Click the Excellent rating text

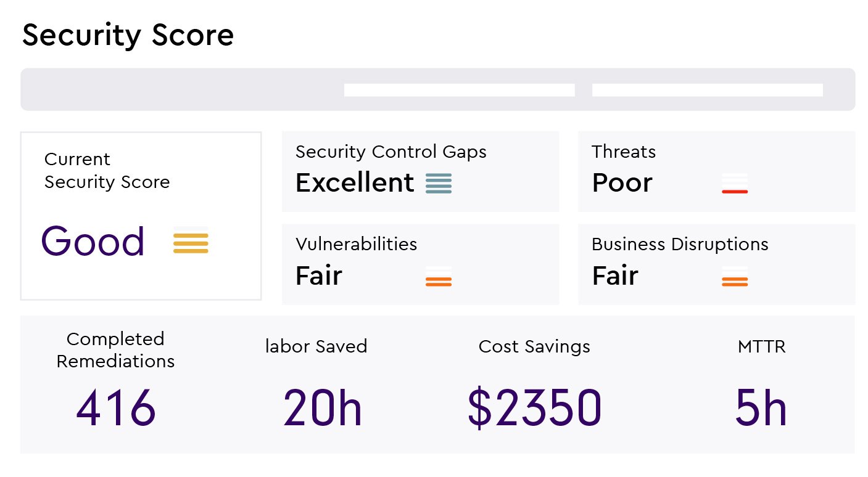pos(355,183)
